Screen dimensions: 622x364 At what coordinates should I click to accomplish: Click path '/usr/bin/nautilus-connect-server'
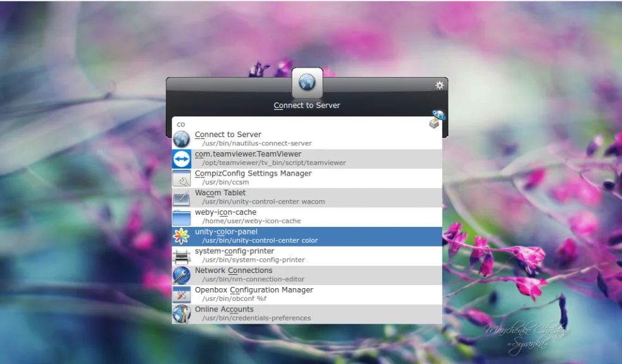click(x=257, y=143)
